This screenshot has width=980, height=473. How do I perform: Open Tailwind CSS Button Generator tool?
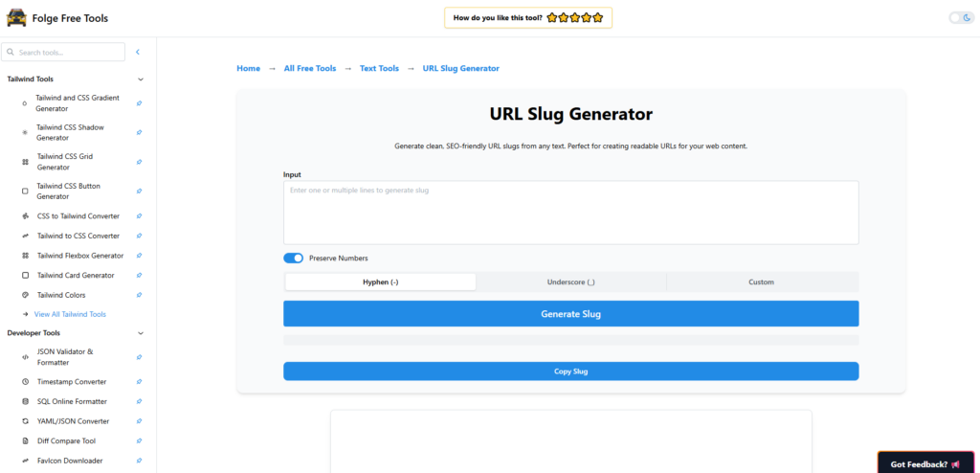[68, 191]
